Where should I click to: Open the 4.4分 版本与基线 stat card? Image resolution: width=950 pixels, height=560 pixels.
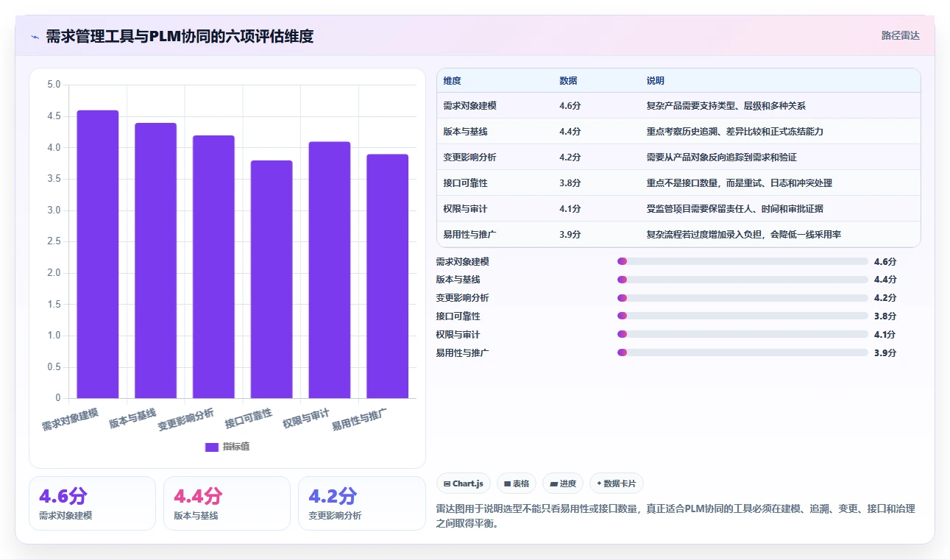click(x=227, y=503)
